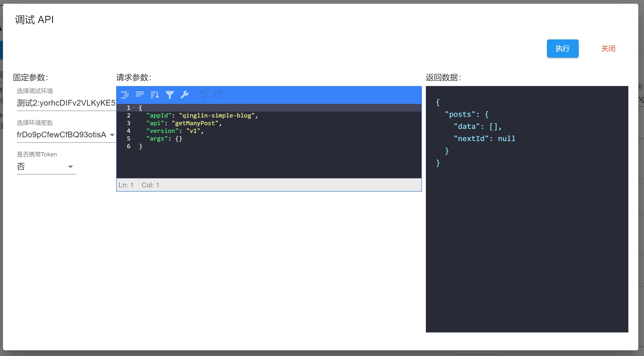
Task: Click the red 关闭 close button
Action: point(608,48)
